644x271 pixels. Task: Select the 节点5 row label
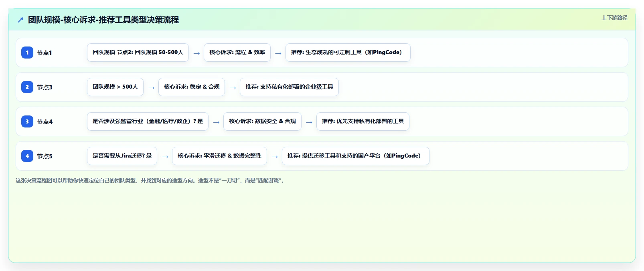pos(45,156)
